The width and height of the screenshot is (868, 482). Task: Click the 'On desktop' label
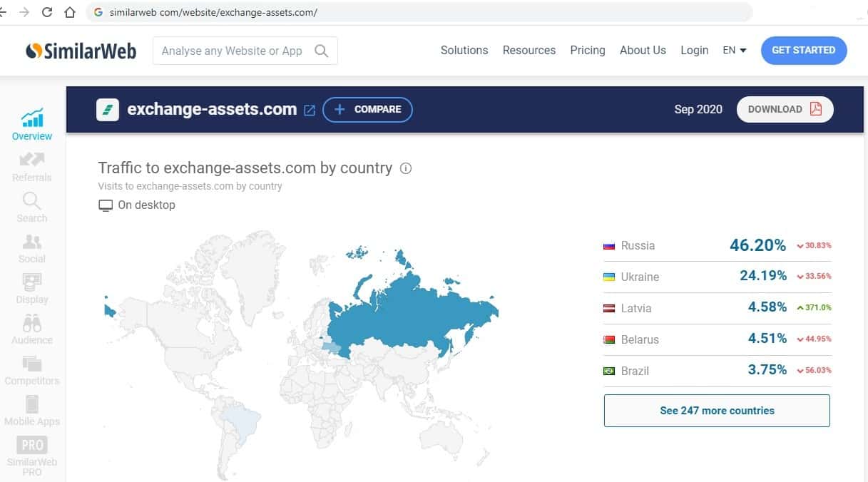tap(146, 205)
